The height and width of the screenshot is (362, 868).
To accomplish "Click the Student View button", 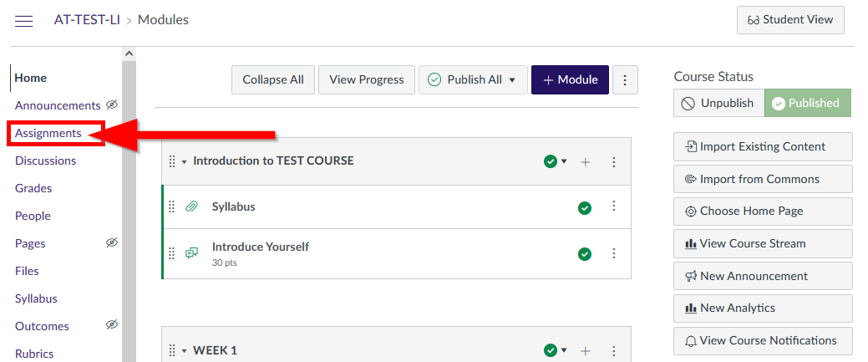I will (x=790, y=20).
